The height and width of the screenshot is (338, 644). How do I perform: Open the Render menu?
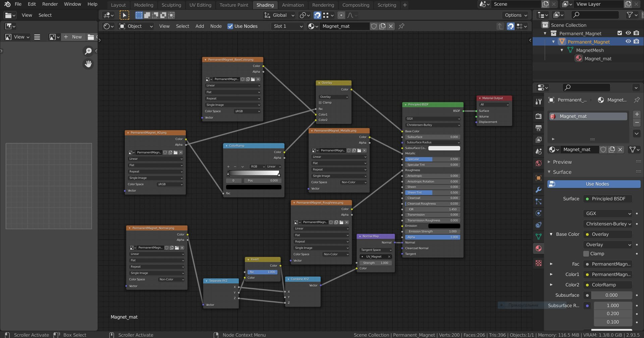pyautogui.click(x=50, y=4)
